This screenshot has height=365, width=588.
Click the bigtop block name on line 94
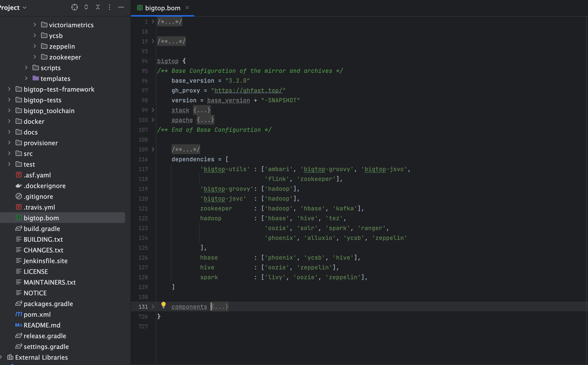pyautogui.click(x=168, y=61)
